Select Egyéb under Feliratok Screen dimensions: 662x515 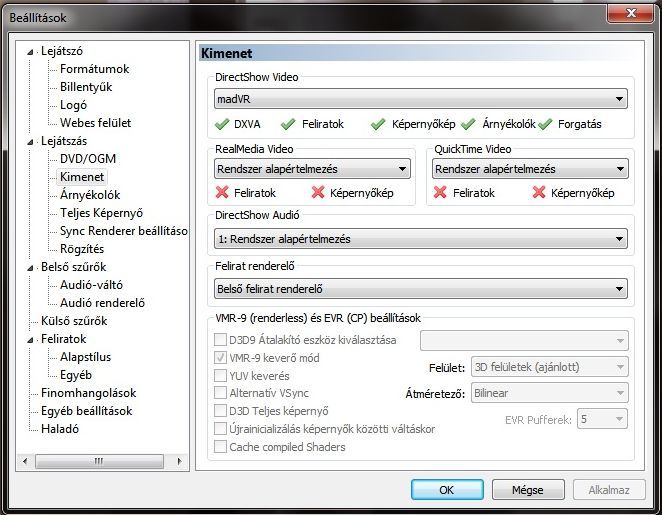tap(76, 375)
